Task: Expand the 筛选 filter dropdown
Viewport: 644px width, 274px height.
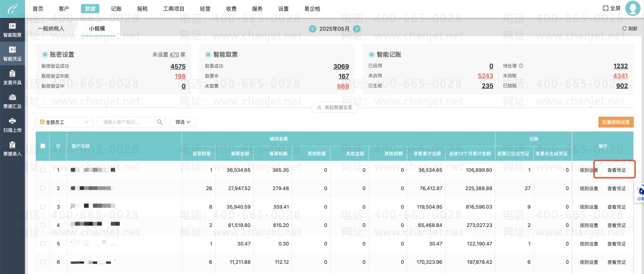Action: [183, 122]
